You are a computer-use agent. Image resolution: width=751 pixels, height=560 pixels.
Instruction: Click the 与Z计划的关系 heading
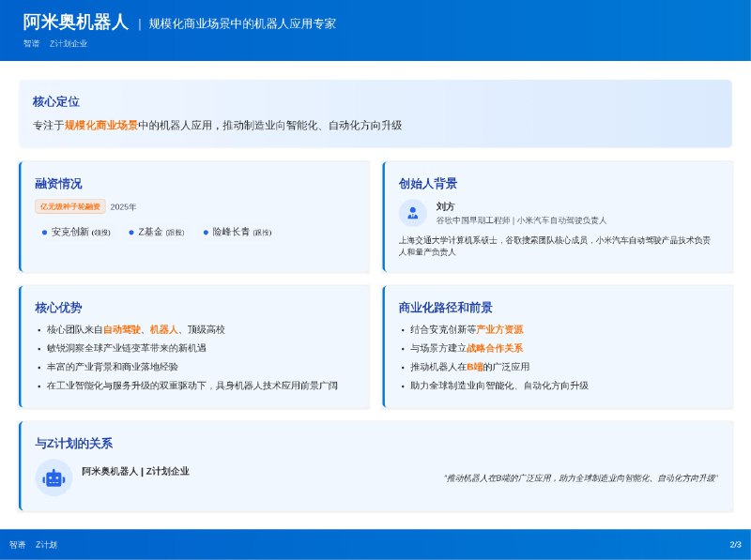(74, 443)
